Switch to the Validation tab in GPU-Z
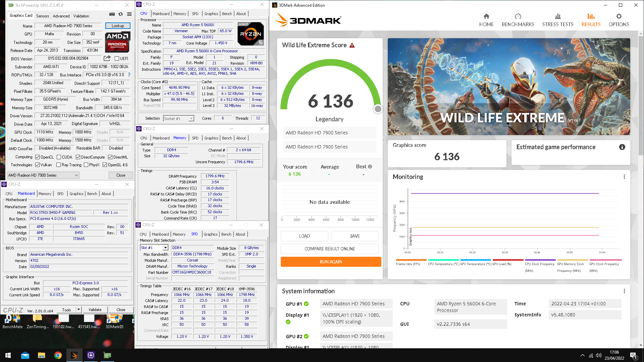The height and width of the screenshot is (362, 644). [x=81, y=16]
